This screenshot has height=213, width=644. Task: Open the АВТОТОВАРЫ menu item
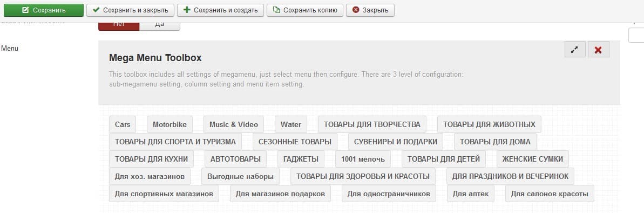point(235,159)
